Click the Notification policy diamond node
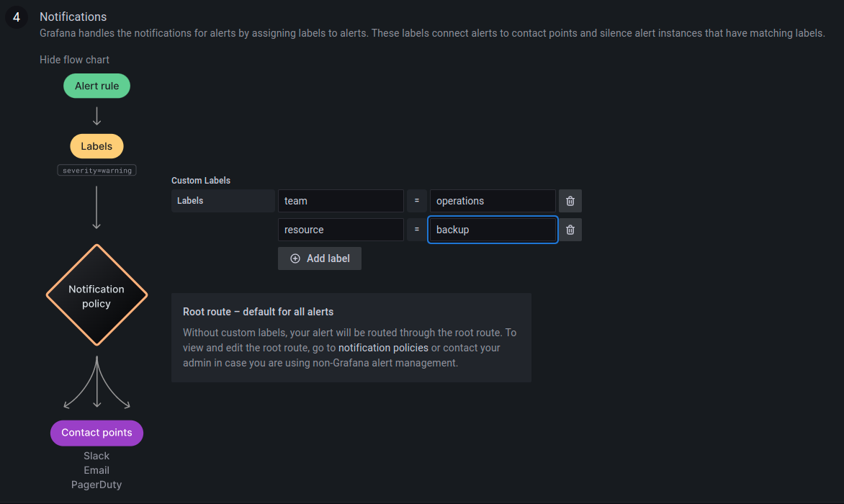Viewport: 844px width, 504px height. (x=96, y=296)
